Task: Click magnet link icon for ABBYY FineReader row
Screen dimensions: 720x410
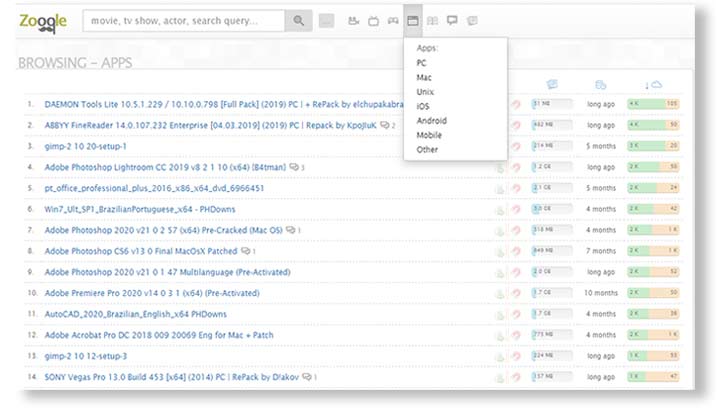Action: (516, 125)
